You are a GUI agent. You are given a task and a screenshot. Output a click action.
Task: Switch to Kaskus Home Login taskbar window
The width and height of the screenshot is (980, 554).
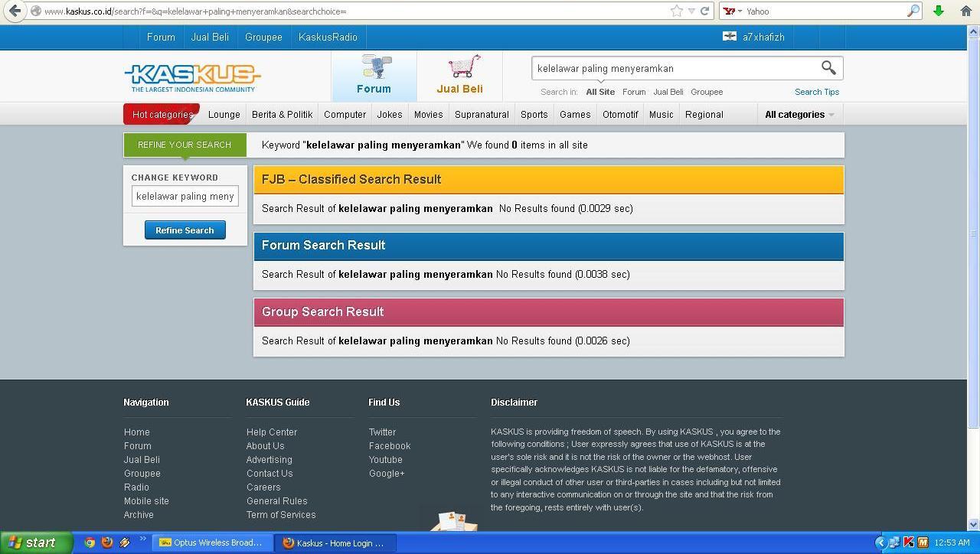[x=336, y=543]
